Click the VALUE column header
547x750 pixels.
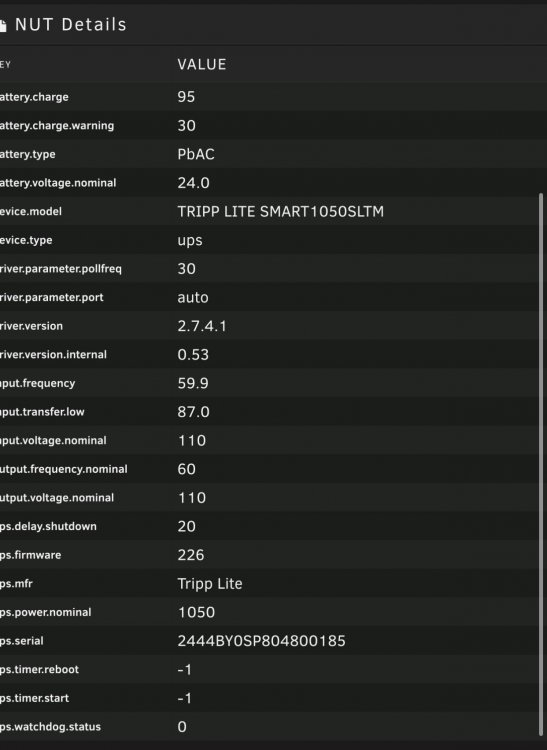tap(202, 65)
